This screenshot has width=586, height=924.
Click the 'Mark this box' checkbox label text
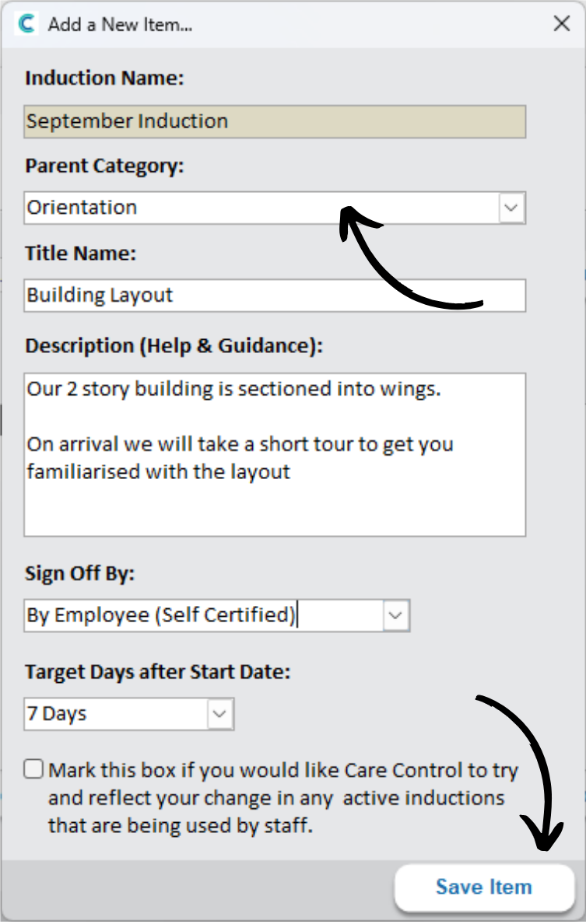tap(283, 798)
